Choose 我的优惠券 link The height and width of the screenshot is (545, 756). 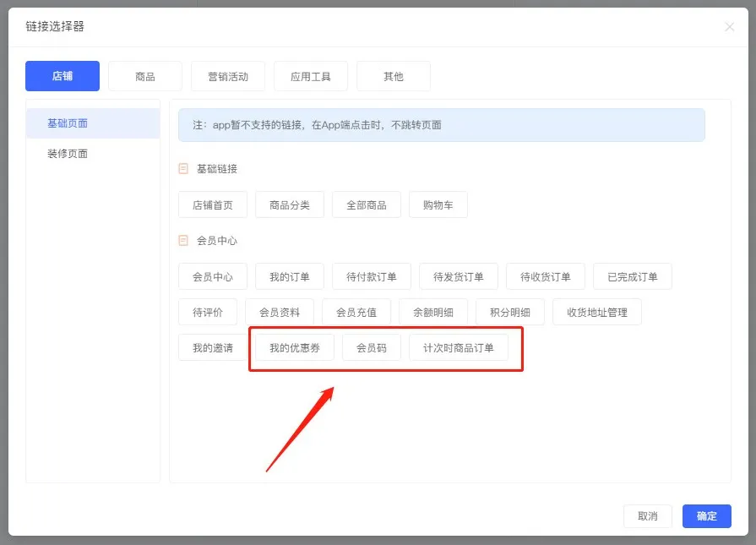(x=295, y=348)
